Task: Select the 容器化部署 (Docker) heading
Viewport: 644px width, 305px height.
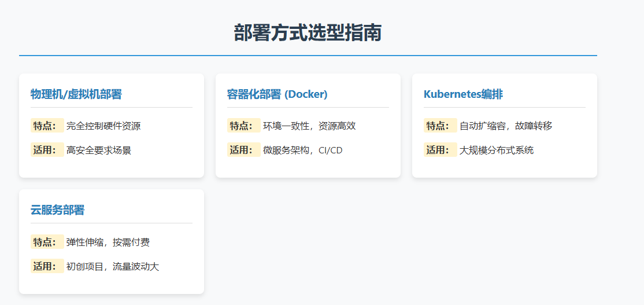Action: 277,94
